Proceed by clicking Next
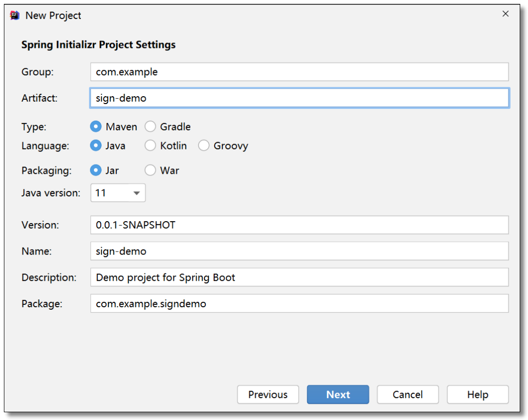 (x=338, y=395)
